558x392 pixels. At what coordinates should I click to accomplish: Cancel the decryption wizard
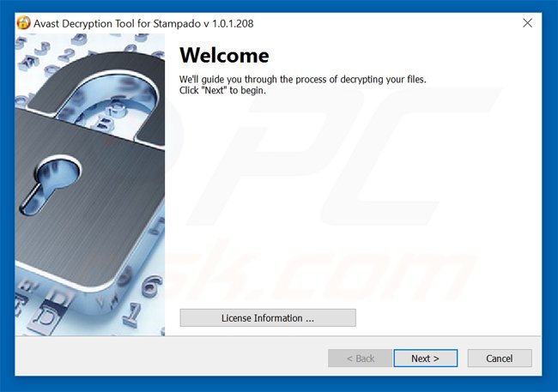[x=500, y=359]
